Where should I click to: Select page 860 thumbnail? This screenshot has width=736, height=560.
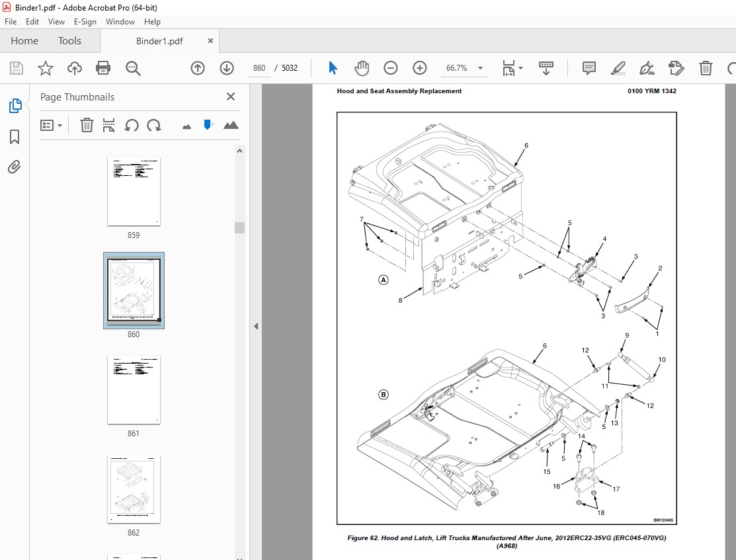pyautogui.click(x=134, y=290)
